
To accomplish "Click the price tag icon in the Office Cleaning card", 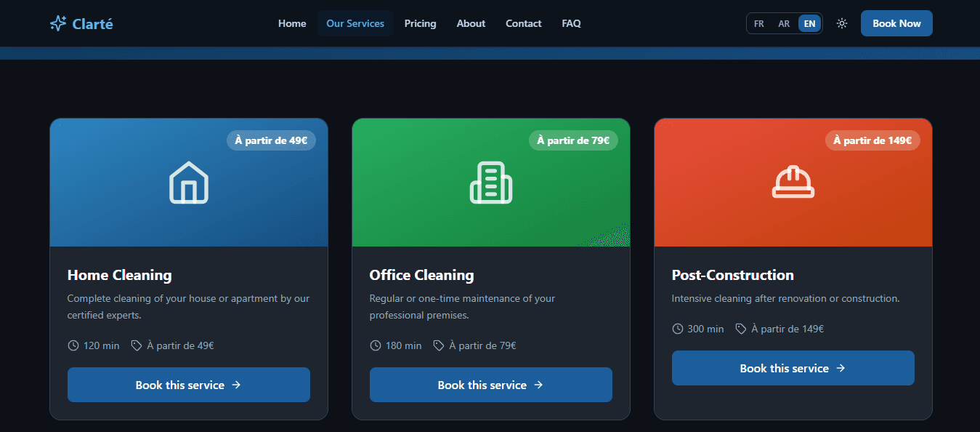I will pos(439,345).
